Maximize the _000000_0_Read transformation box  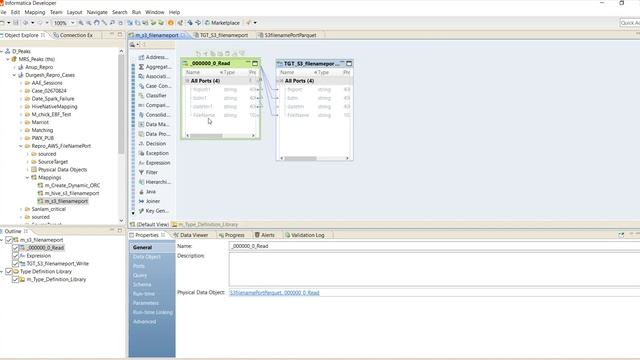pyautogui.click(x=255, y=63)
